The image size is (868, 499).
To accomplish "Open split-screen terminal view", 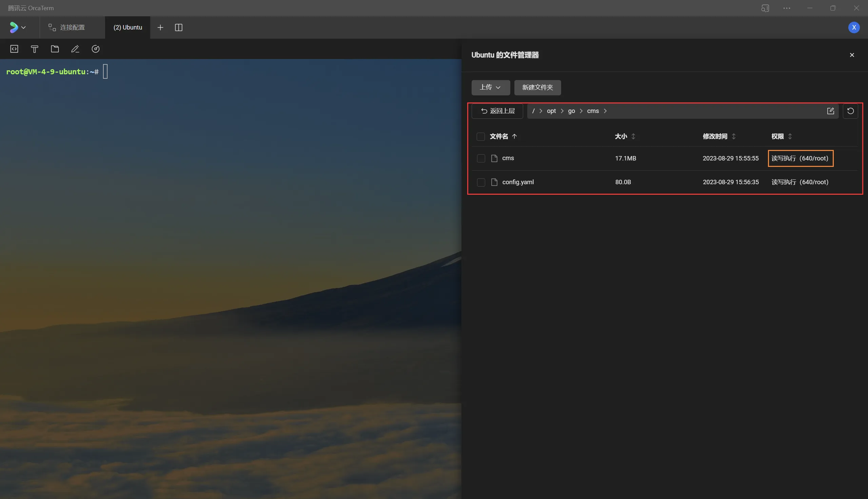I will (x=178, y=27).
